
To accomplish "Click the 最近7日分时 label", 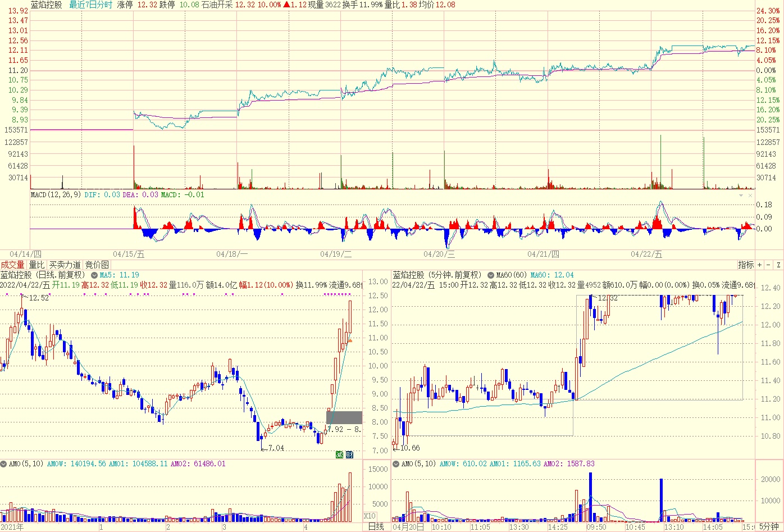I will (x=90, y=4).
